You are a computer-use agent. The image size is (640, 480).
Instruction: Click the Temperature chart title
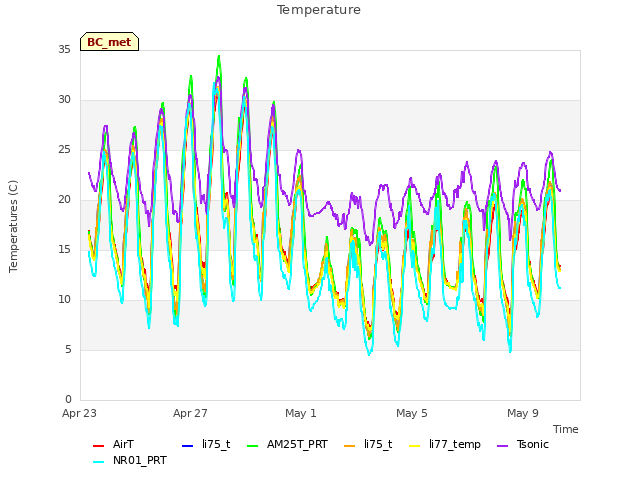(319, 10)
